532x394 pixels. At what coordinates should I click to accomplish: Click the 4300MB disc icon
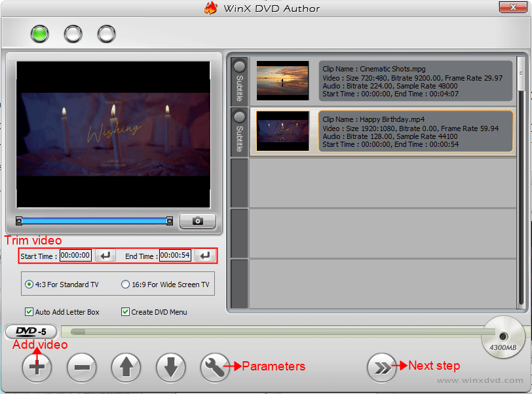coord(503,337)
